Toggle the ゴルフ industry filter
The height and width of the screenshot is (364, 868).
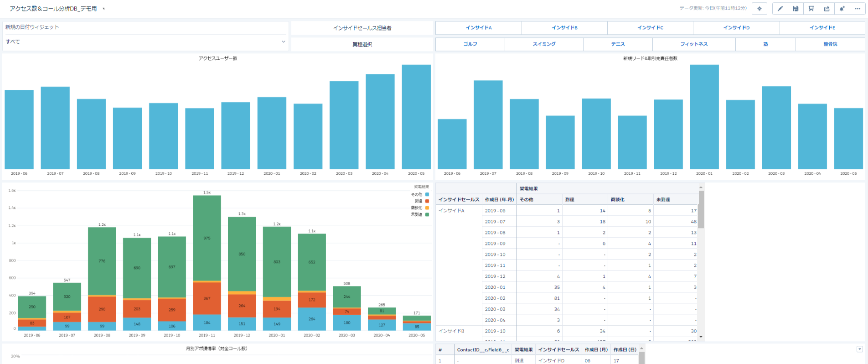[470, 44]
